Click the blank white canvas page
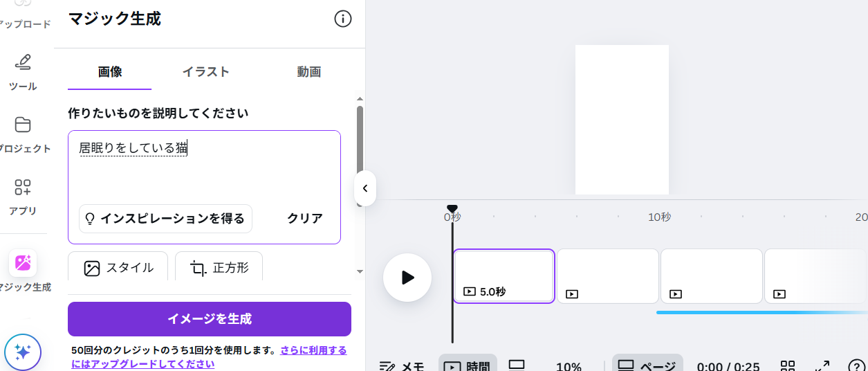This screenshot has height=371, width=868. click(622, 120)
